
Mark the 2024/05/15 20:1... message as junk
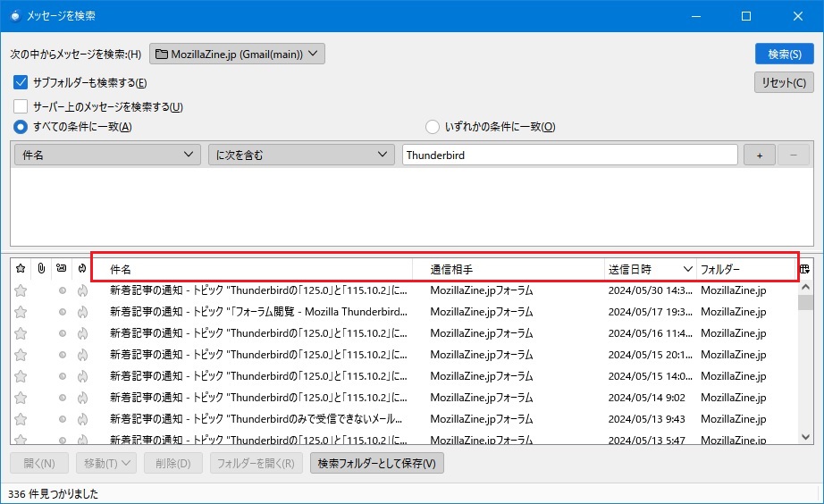click(82, 355)
